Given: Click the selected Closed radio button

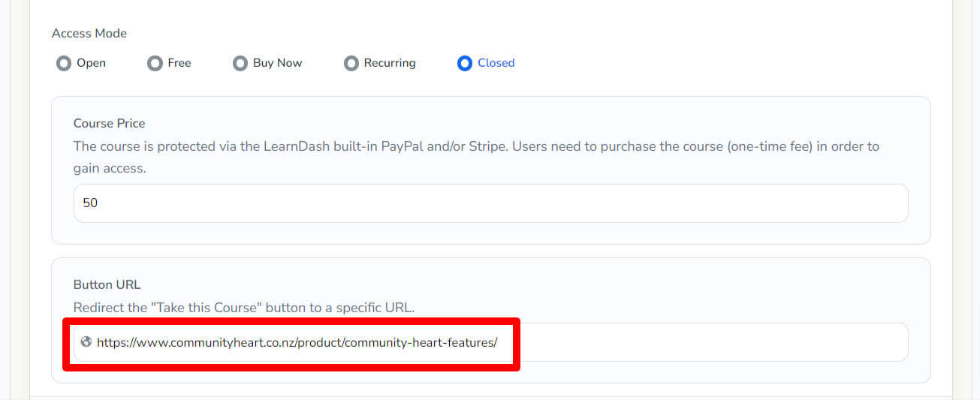Looking at the screenshot, I should coord(464,63).
